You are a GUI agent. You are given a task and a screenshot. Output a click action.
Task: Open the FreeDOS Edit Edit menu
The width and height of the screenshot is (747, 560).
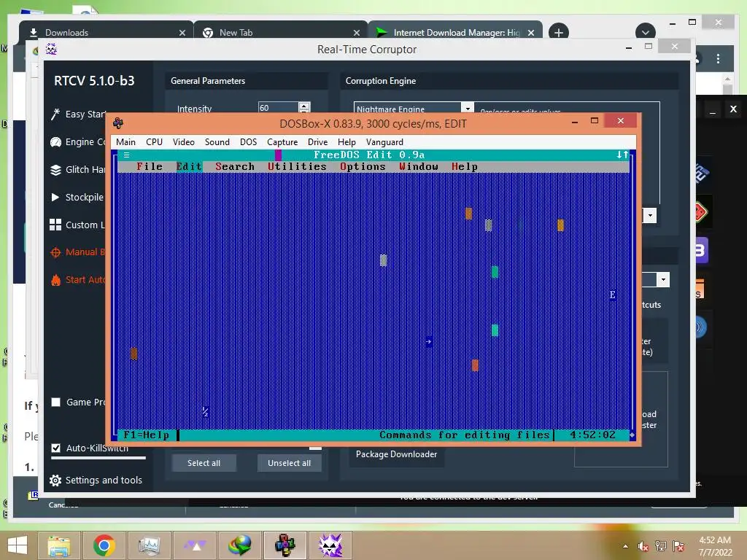click(x=189, y=166)
